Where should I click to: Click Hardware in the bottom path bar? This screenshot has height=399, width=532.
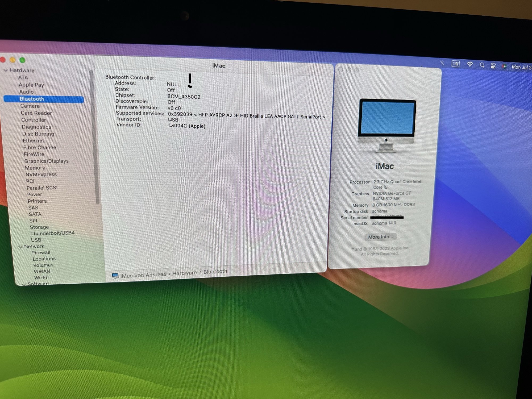[184, 273]
